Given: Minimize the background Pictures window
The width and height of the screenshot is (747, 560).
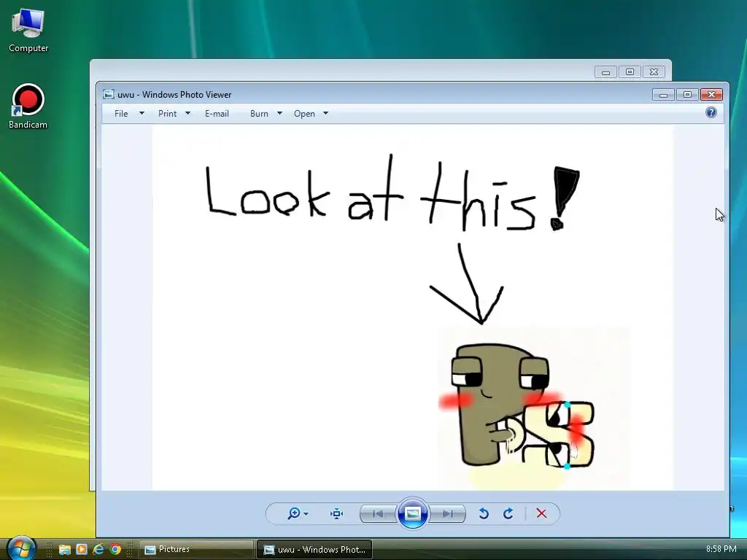Looking at the screenshot, I should click(x=605, y=72).
